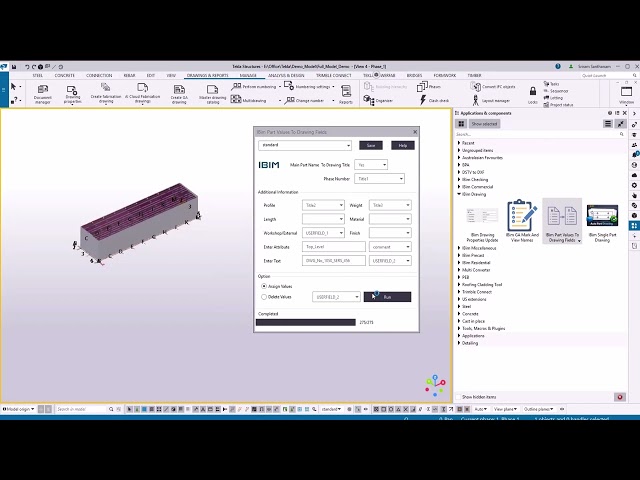
Task: Open the Window ribbon button
Action: pos(627,95)
